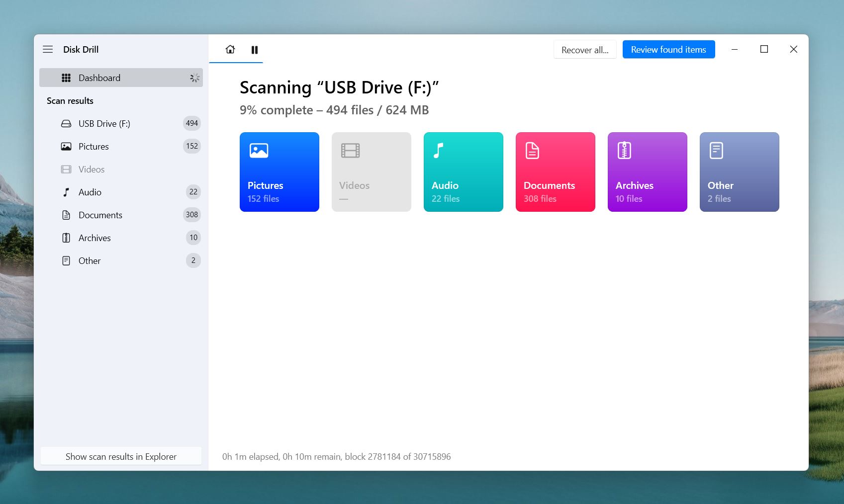Open the Other 2 files card
Viewport: 844px width, 504px height.
tap(740, 172)
